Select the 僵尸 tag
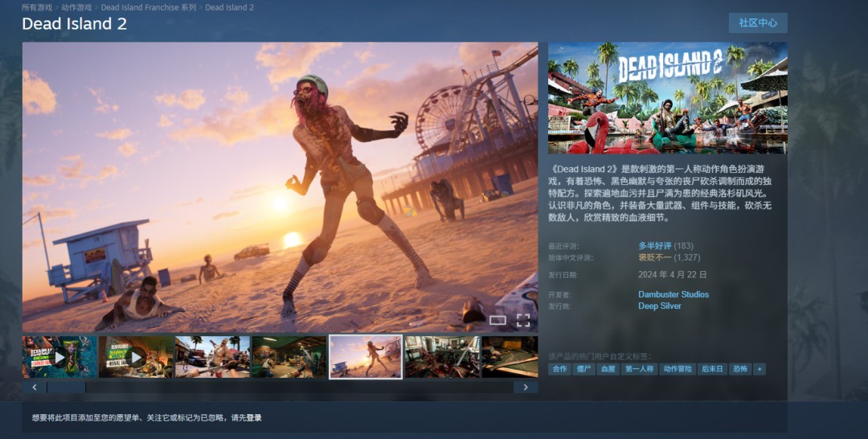868x439 pixels. click(583, 369)
